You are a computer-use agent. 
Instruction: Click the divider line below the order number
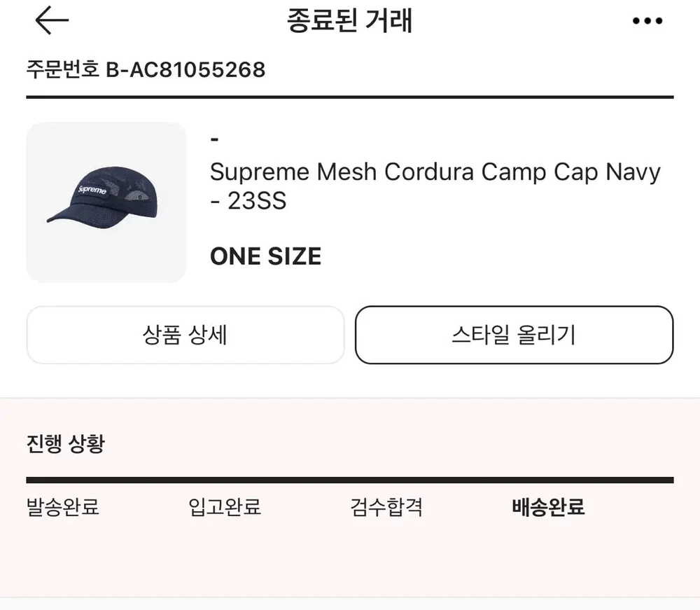coord(349,97)
